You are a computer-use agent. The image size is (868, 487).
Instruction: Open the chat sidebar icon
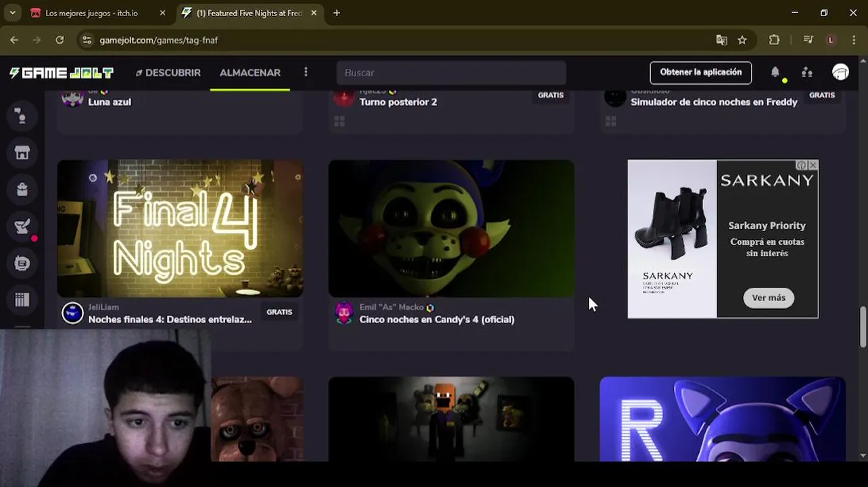(22, 116)
